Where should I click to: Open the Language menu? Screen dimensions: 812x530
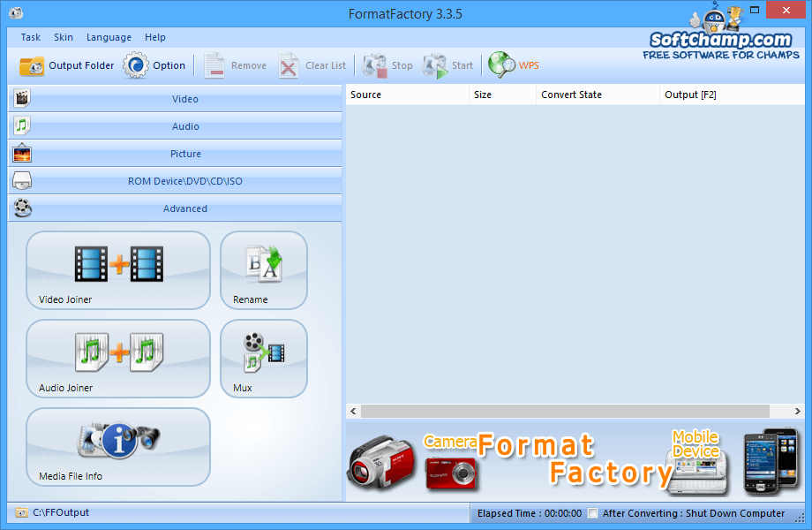click(109, 37)
